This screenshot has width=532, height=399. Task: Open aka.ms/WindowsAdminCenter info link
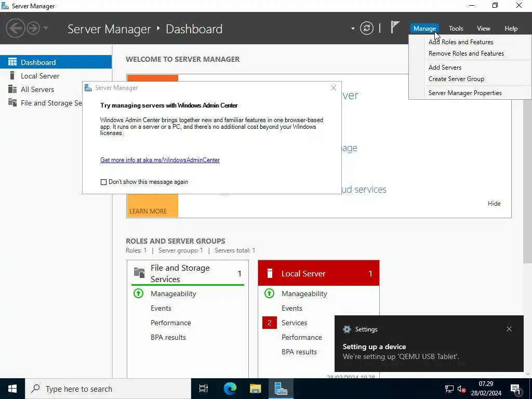point(160,160)
